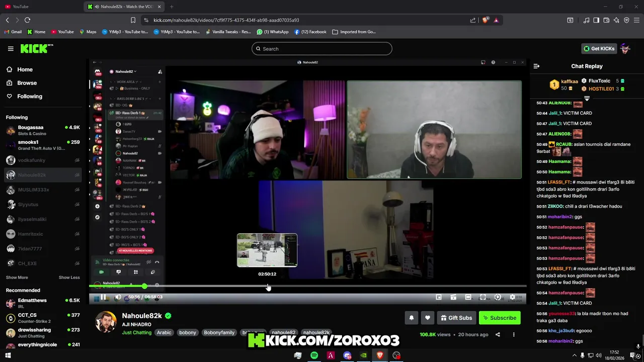This screenshot has width=644, height=362.
Task: Reload the page
Action: (x=27, y=20)
